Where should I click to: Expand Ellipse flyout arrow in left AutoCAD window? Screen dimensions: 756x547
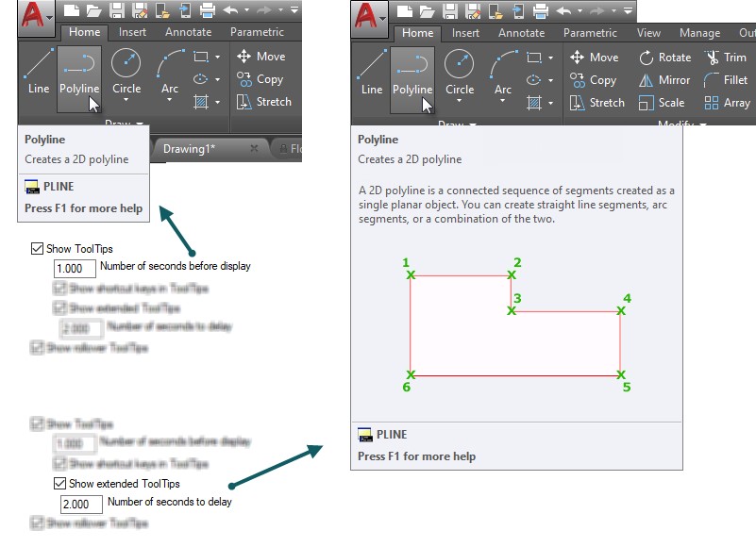point(217,79)
